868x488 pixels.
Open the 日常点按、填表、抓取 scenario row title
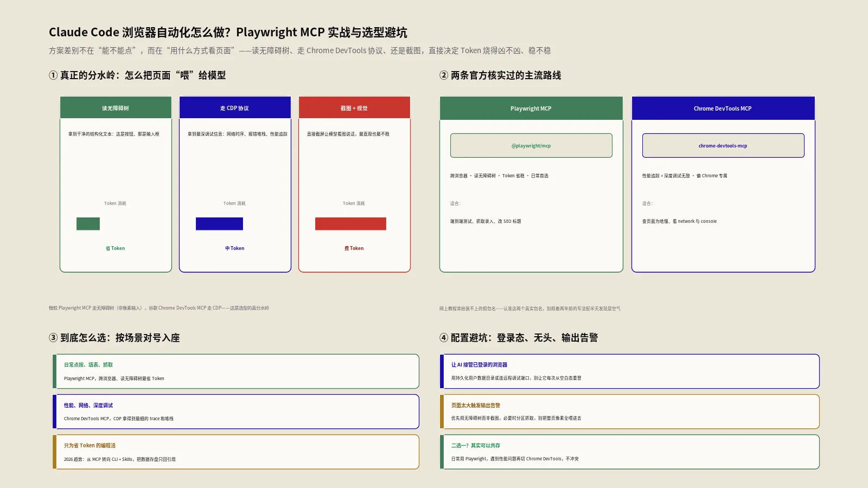(88, 365)
